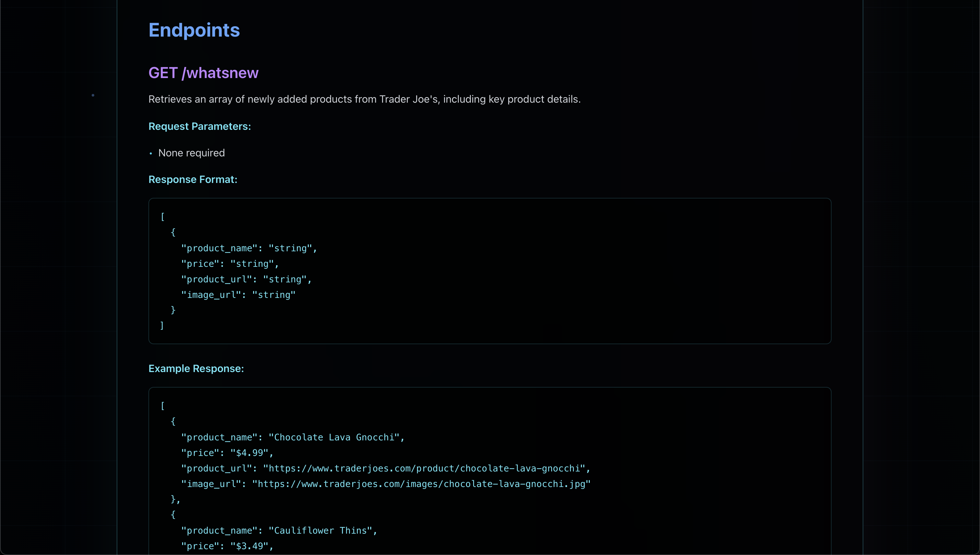This screenshot has width=980, height=555.
Task: Click the Endpoints heading
Action: [x=194, y=30]
